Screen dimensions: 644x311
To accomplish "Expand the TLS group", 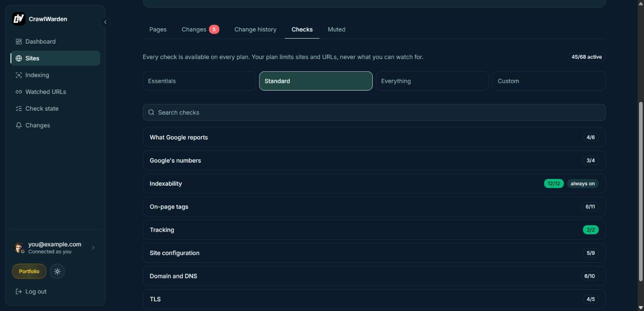I will point(374,299).
